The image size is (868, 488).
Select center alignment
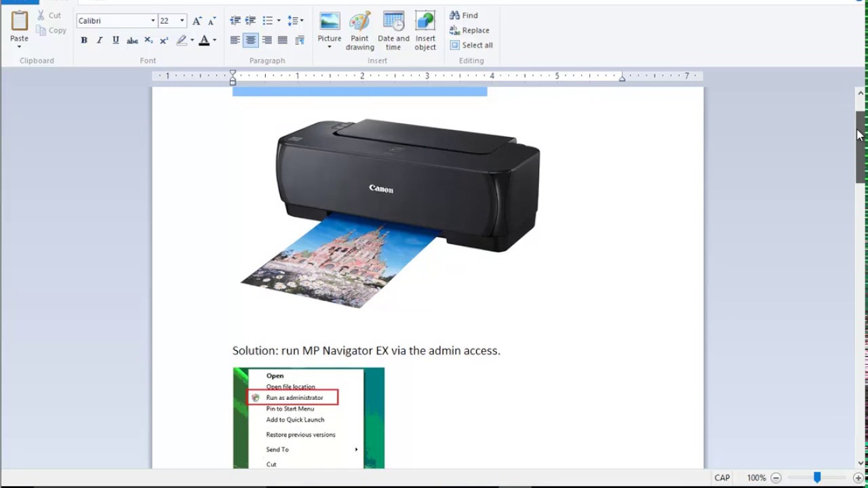coord(251,41)
